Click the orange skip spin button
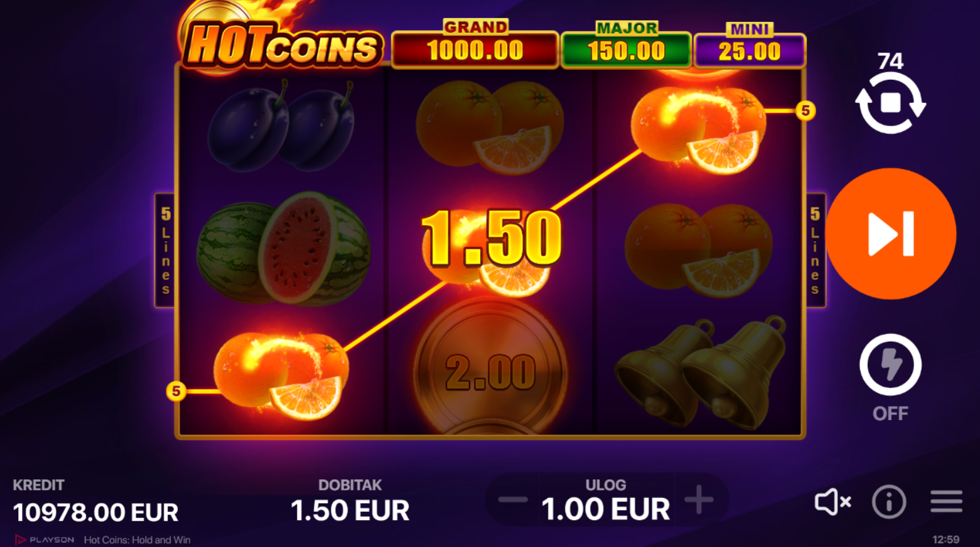The image size is (980, 547). click(890, 234)
